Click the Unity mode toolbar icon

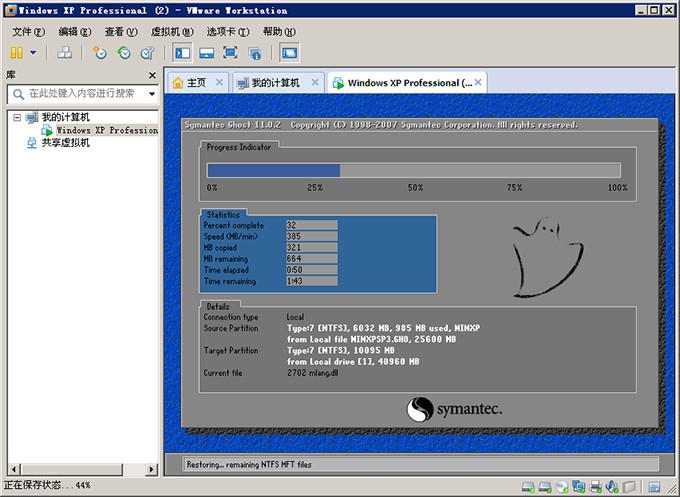click(x=255, y=53)
